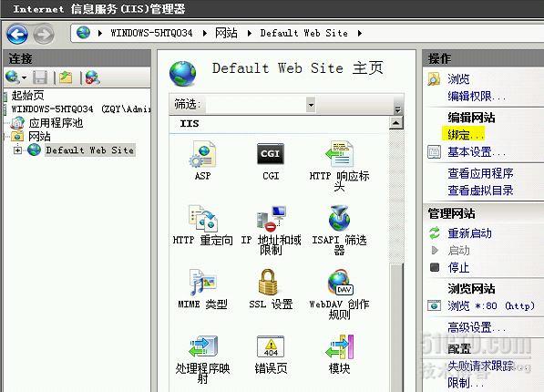544x392 pixels.
Task: Open the 筛选 filter dropdown arrow
Action: pos(311,104)
